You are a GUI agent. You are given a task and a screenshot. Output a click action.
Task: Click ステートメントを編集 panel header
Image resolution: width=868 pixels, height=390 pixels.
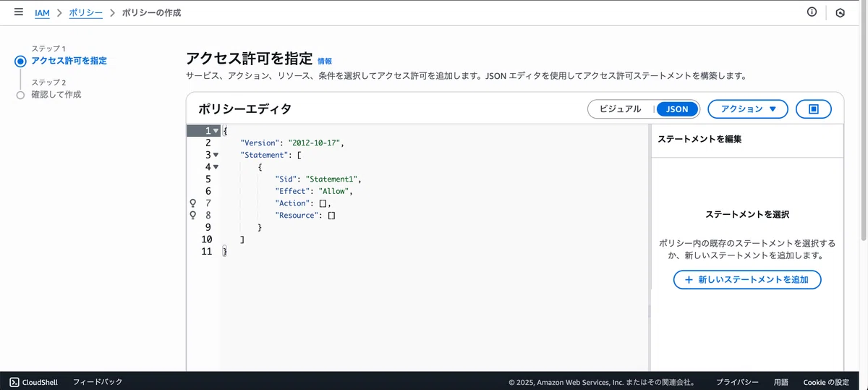699,140
